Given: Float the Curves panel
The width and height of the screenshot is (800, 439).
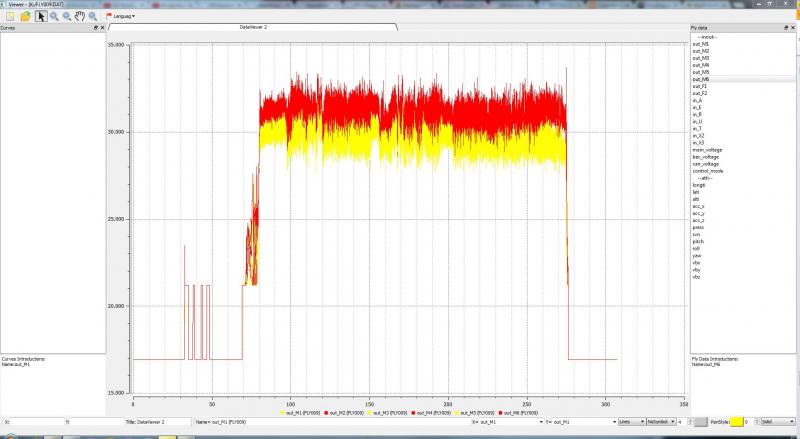Looking at the screenshot, I should [95, 28].
